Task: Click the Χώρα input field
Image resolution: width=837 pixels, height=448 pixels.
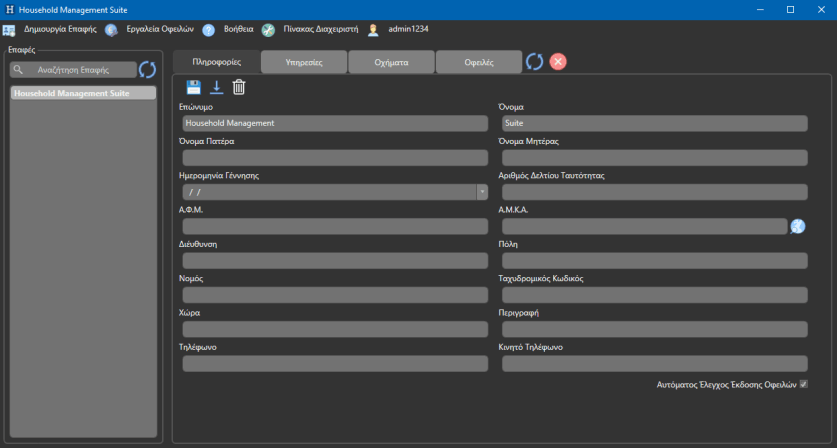Action: pyautogui.click(x=335, y=329)
